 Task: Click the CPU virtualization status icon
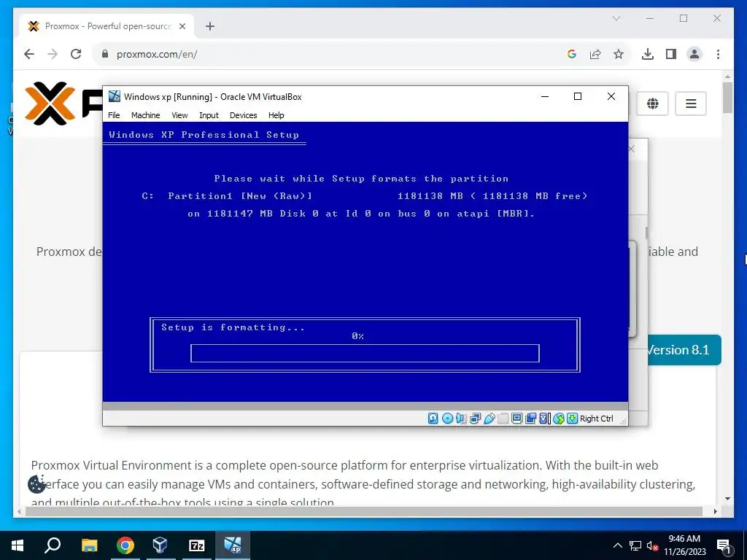point(544,418)
